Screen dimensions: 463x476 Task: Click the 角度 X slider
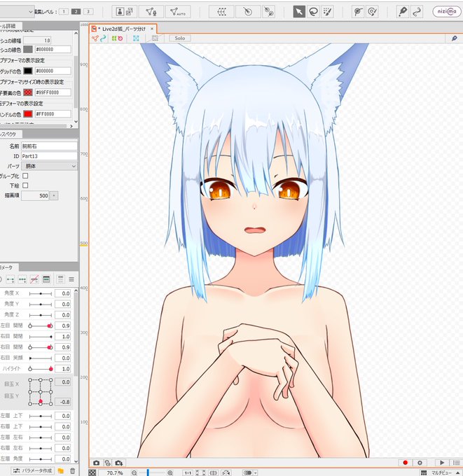(41, 293)
